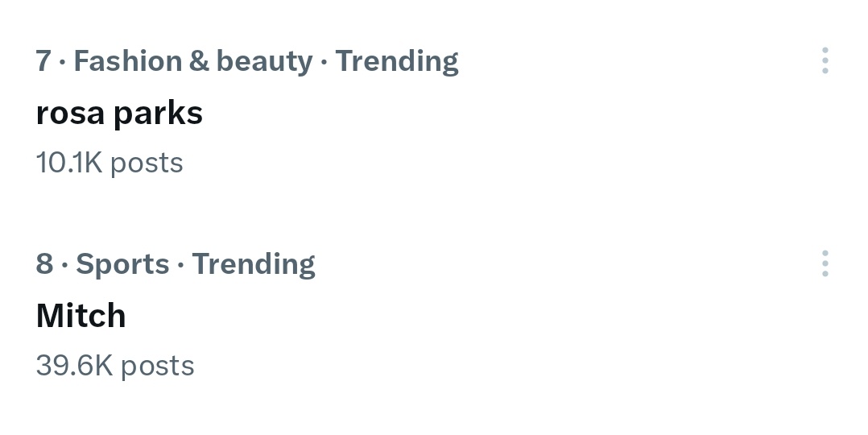
Task: View posts about Mitch
Action: (x=81, y=316)
